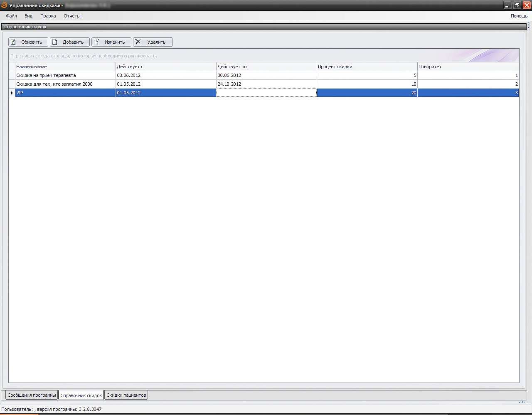Screen dimensions: 532x415
Task: Click the row indicator arrow beside VIP
Action: point(12,93)
